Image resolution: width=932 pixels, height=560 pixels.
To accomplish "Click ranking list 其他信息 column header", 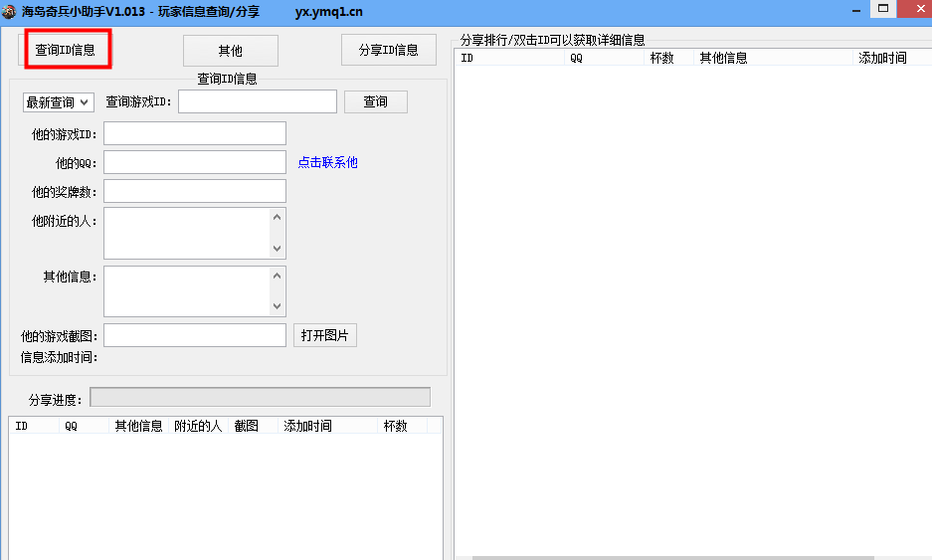I will pos(773,58).
